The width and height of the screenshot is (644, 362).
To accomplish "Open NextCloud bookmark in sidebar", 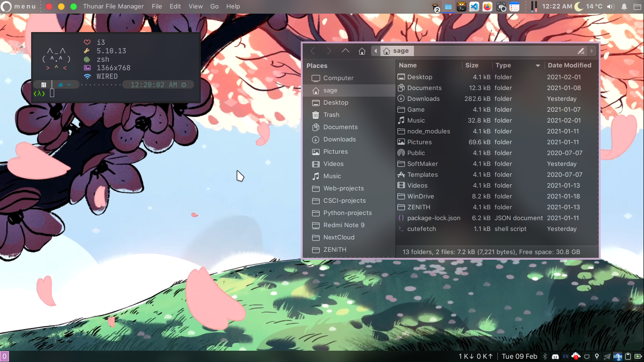I will (x=349, y=237).
